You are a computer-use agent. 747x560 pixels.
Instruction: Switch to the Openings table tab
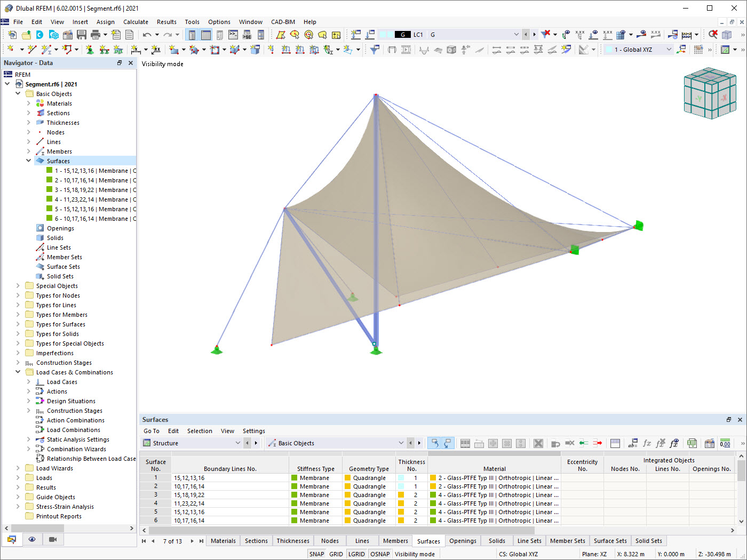coord(463,541)
